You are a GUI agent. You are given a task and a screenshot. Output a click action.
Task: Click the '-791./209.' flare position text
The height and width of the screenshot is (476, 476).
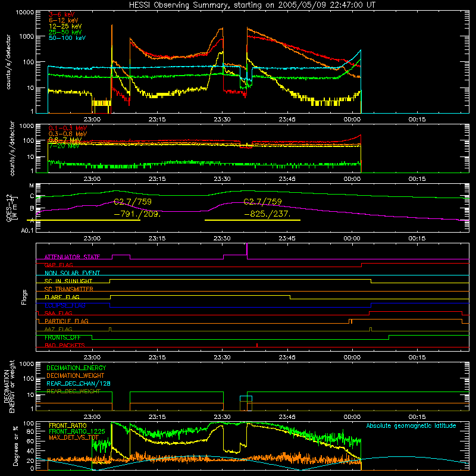click(137, 214)
